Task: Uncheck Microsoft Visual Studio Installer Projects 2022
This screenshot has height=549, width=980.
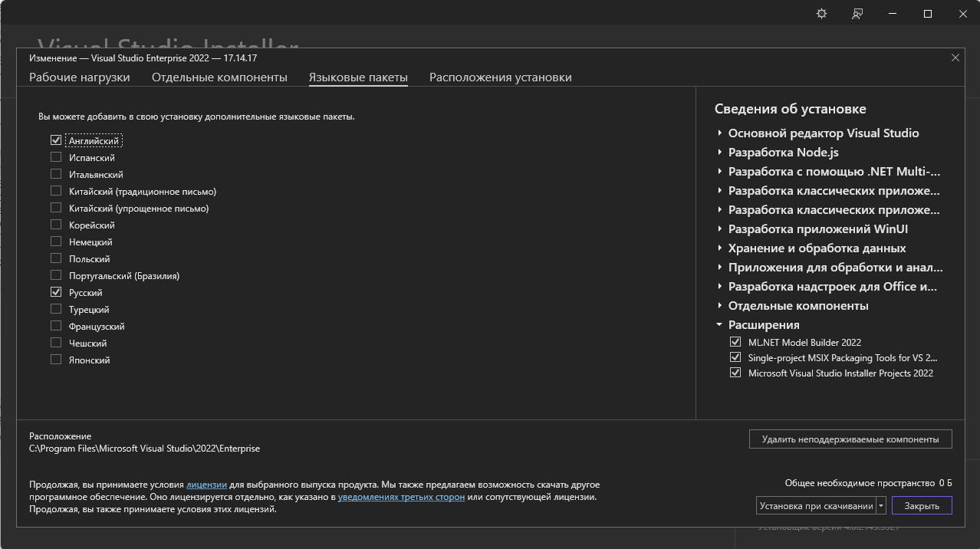Action: point(735,373)
